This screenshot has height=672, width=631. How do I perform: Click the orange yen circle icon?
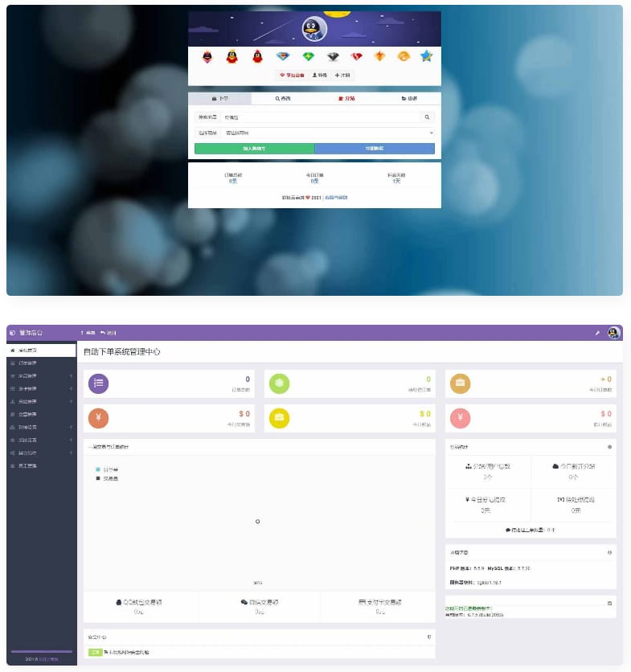[x=98, y=418]
